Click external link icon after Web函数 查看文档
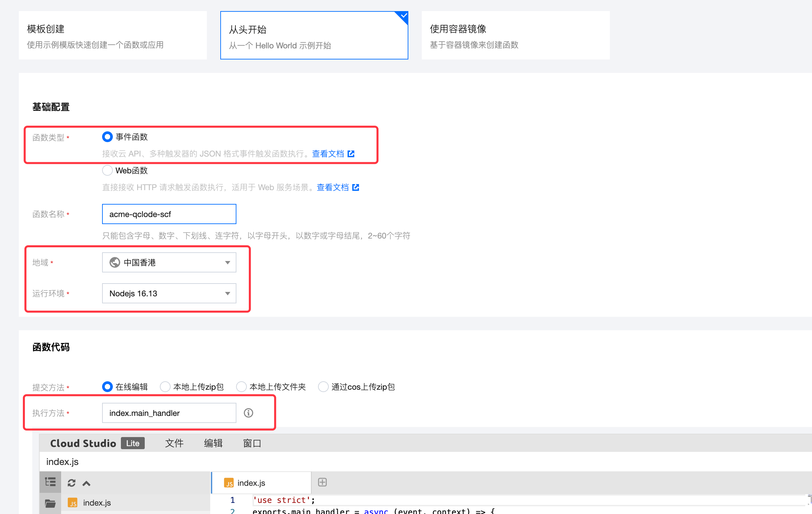 coord(356,187)
